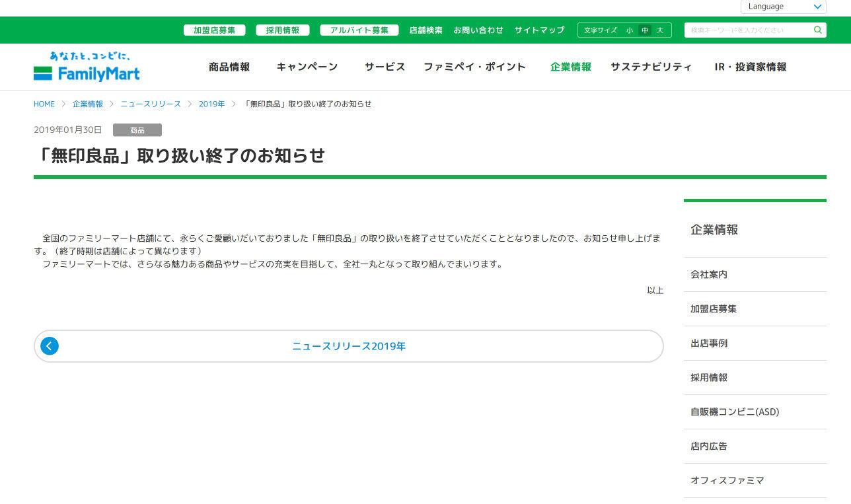851x504 pixels.
Task: Go to HOME via the breadcrumb
Action: (x=44, y=104)
